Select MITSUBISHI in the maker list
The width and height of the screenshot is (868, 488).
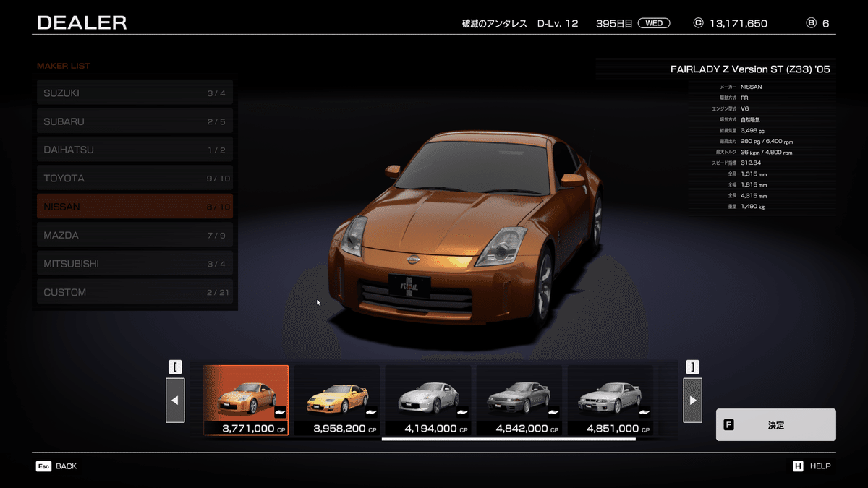(x=135, y=264)
